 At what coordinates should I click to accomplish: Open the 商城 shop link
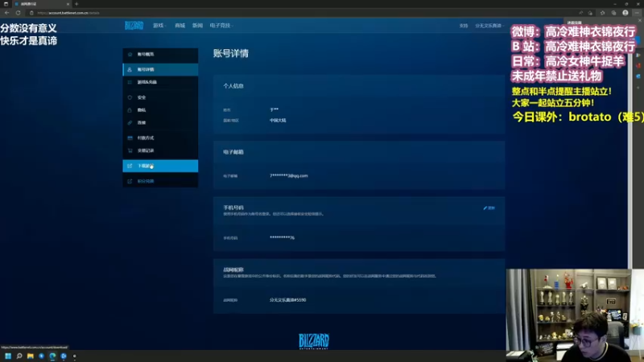click(180, 26)
